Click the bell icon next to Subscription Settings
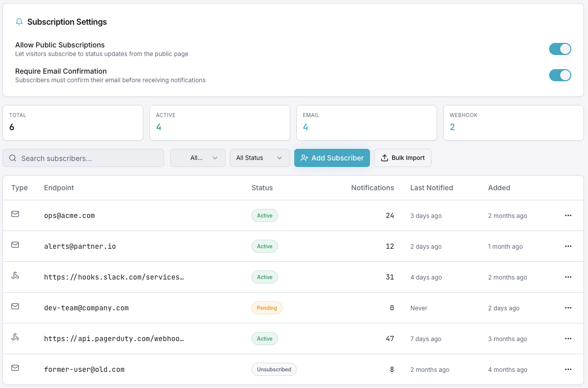The image size is (588, 388). 19,22
